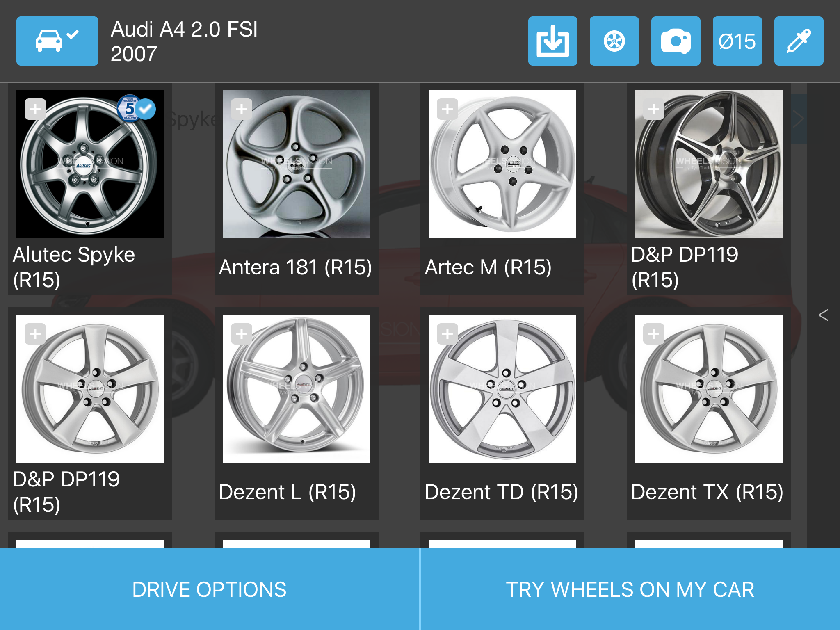Toggle the checkmark on Alutec Spyke

pyautogui.click(x=145, y=109)
